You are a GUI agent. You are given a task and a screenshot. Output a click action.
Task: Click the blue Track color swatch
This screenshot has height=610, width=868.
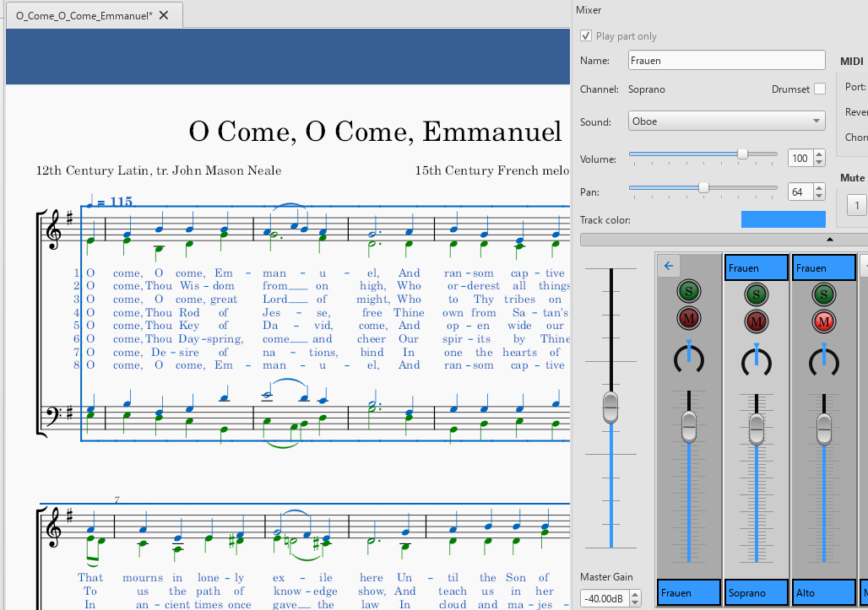[x=783, y=219]
